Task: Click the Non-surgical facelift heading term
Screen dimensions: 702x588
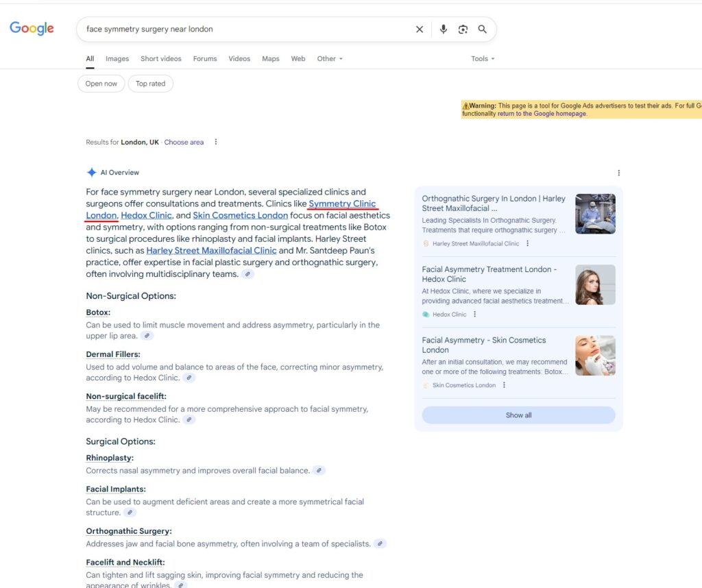Action: (x=126, y=397)
